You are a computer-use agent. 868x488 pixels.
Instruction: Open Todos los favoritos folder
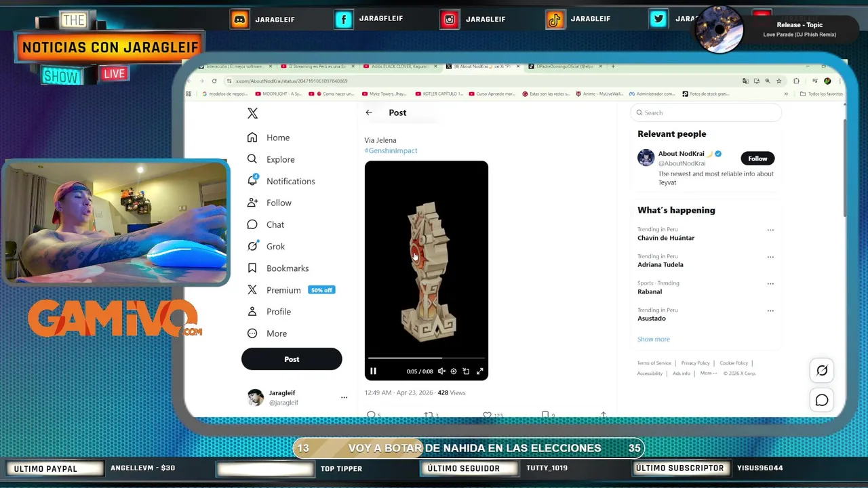[822, 94]
